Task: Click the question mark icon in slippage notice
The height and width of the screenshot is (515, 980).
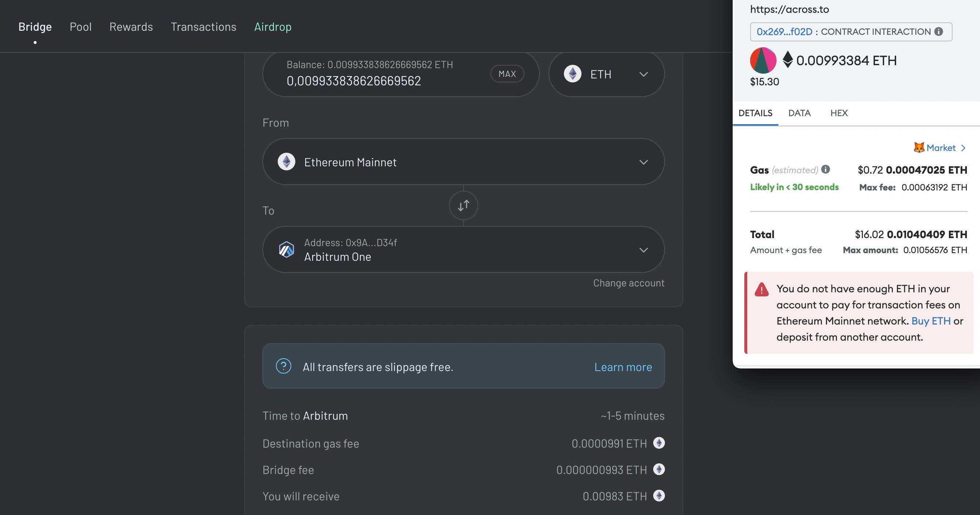Action: coord(283,366)
